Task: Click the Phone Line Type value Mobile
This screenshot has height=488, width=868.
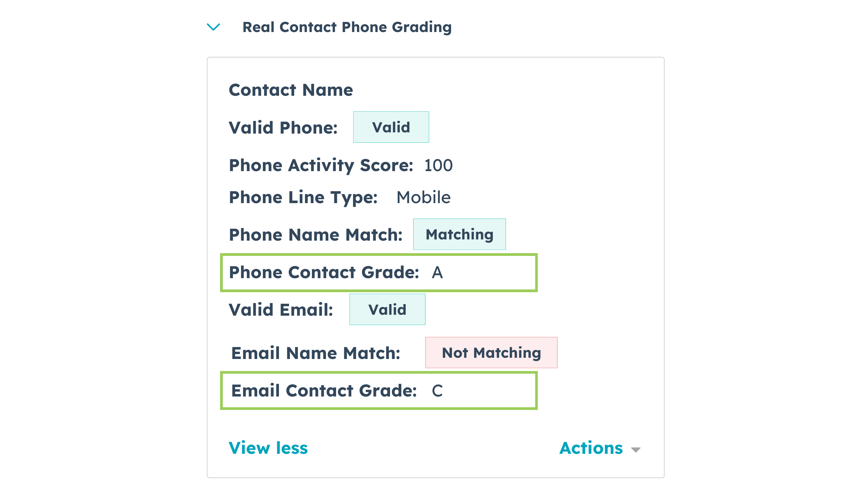Action: point(423,197)
